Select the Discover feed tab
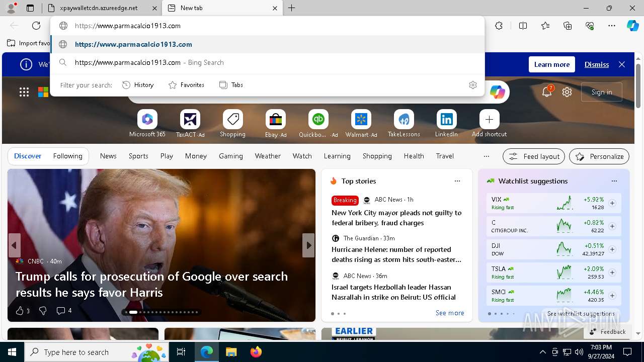The image size is (644, 362). [28, 156]
